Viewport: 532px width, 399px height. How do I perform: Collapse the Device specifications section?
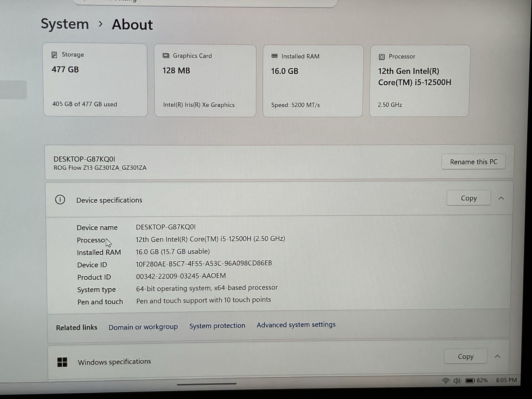coord(501,198)
